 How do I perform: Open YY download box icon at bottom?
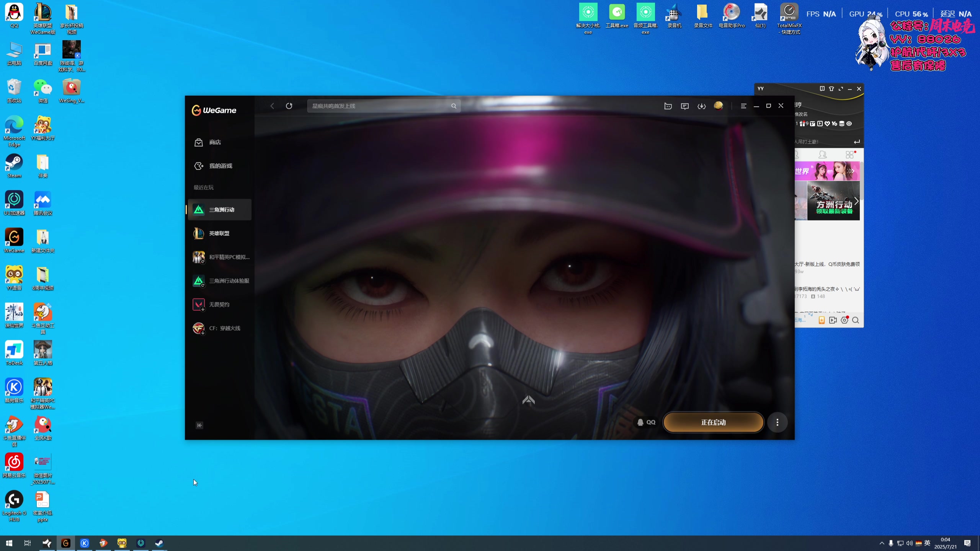pyautogui.click(x=822, y=320)
